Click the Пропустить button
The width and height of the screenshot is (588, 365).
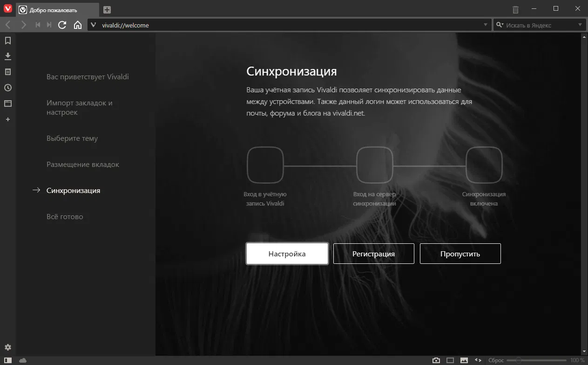coord(460,254)
